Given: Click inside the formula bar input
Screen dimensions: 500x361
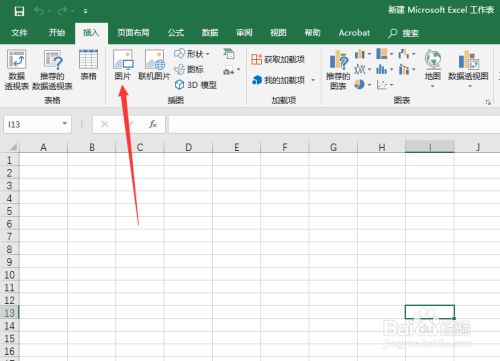Looking at the screenshot, I should pos(333,124).
